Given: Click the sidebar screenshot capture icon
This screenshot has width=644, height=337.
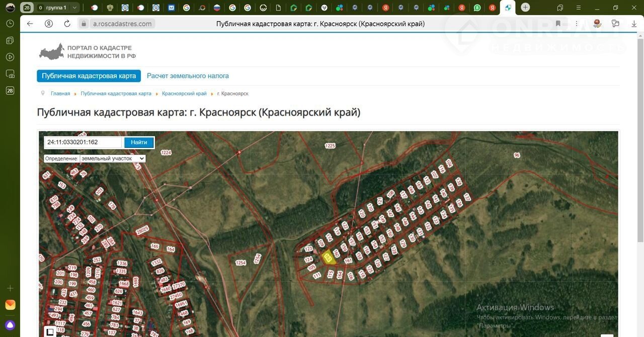Looking at the screenshot, I should (x=10, y=74).
